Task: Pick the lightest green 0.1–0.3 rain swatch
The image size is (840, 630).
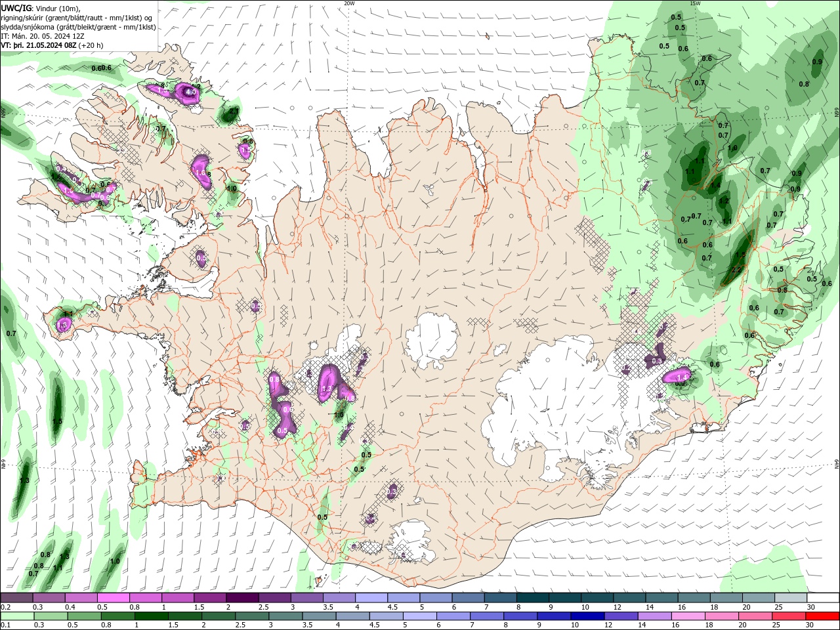Action: pos(17,616)
